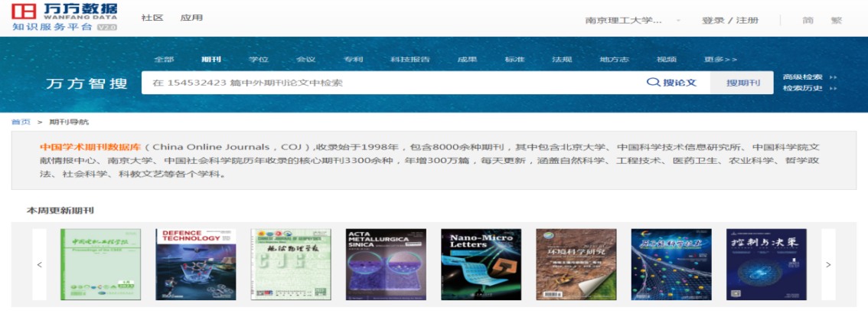Open the 社区 menu item
868x311 pixels.
[152, 18]
